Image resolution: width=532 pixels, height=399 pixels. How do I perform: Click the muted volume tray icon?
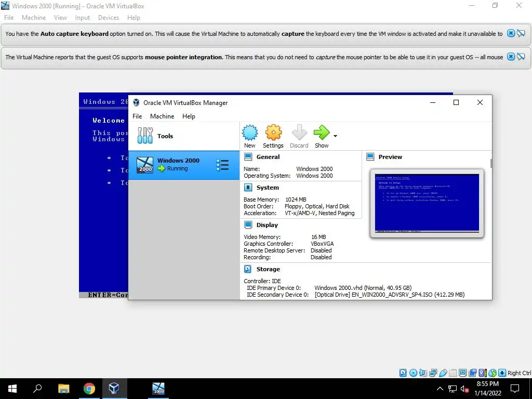[x=464, y=389]
